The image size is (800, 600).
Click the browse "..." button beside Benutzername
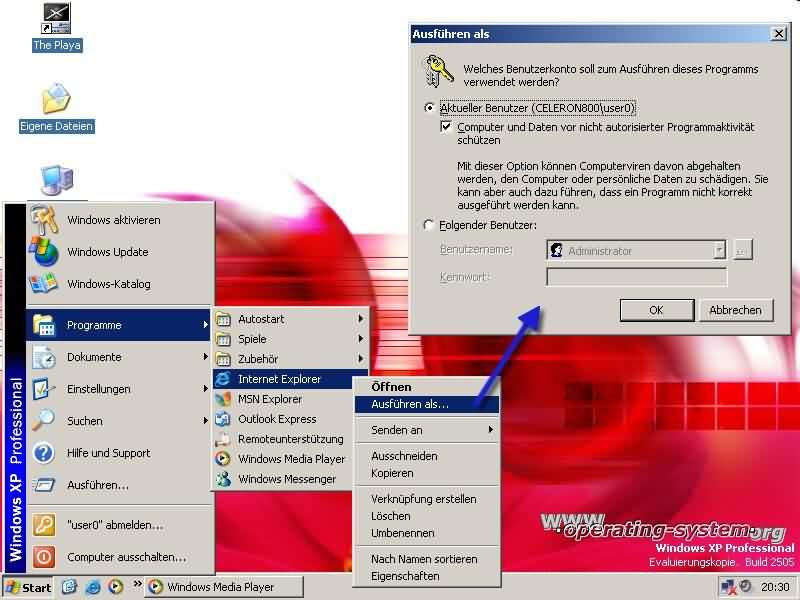click(742, 250)
